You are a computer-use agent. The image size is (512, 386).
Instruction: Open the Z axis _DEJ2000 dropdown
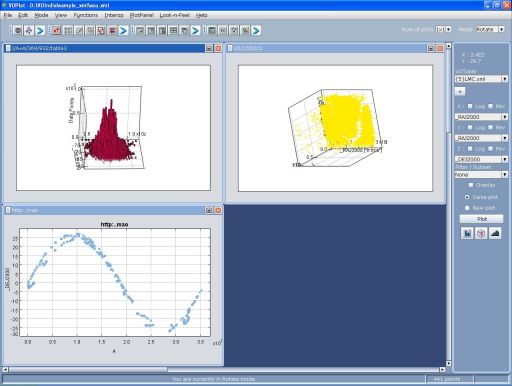tap(481, 159)
